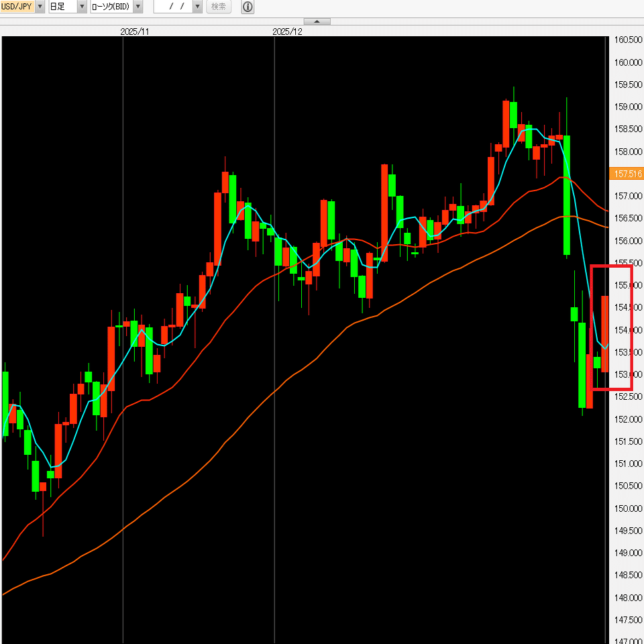Collapse the toolbar with the up-arrow handle

tap(317, 21)
